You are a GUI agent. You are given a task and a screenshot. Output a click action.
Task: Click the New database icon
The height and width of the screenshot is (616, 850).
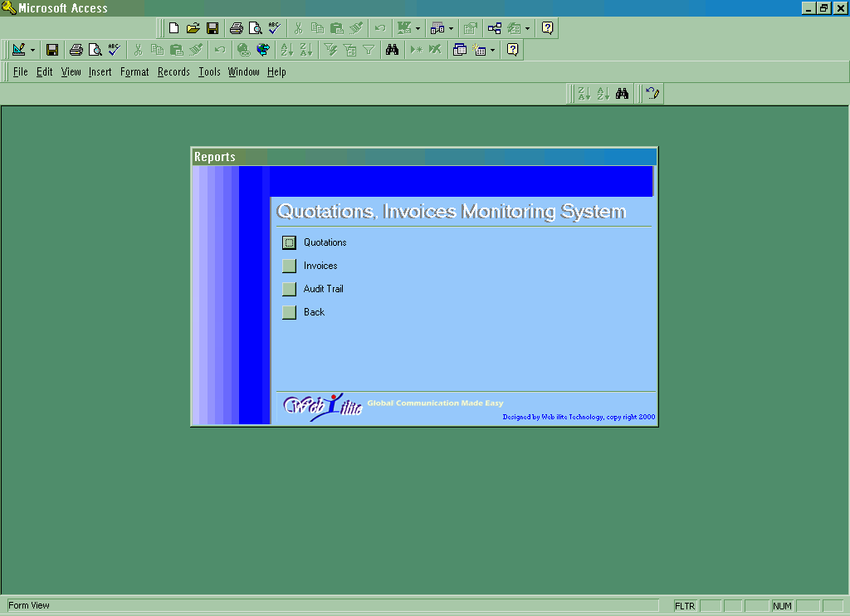coord(174,28)
